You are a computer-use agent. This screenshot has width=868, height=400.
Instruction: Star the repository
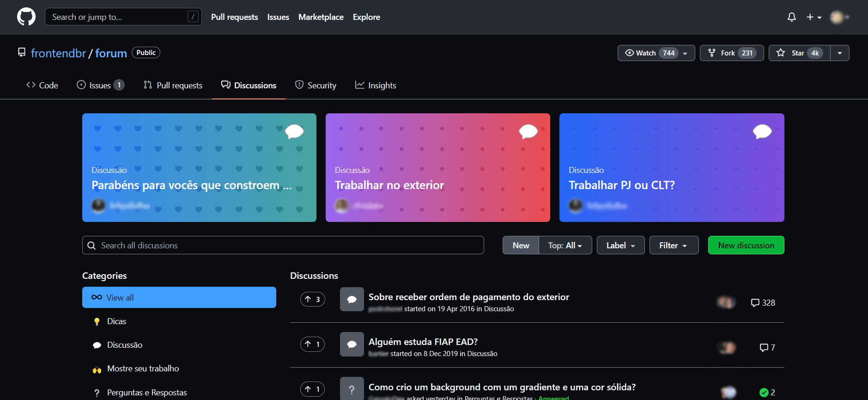(x=799, y=53)
